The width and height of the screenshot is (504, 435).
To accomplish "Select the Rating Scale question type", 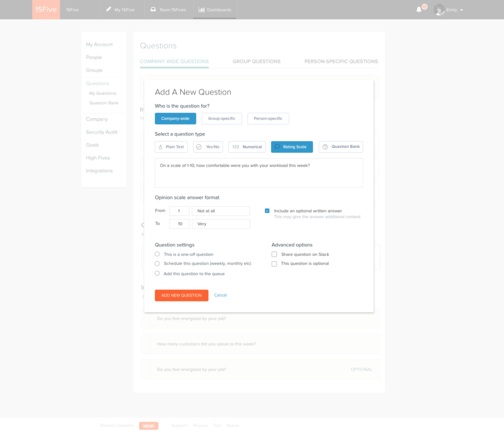I will [x=291, y=147].
